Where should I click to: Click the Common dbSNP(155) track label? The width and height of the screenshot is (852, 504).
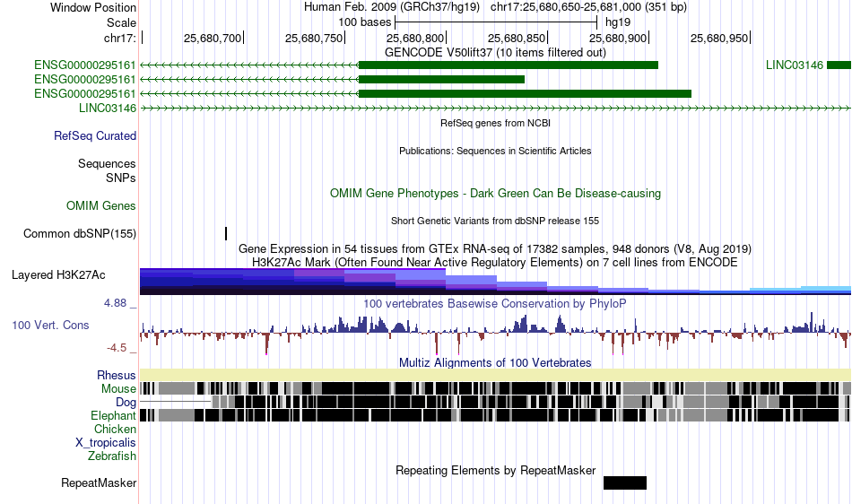[x=80, y=233]
